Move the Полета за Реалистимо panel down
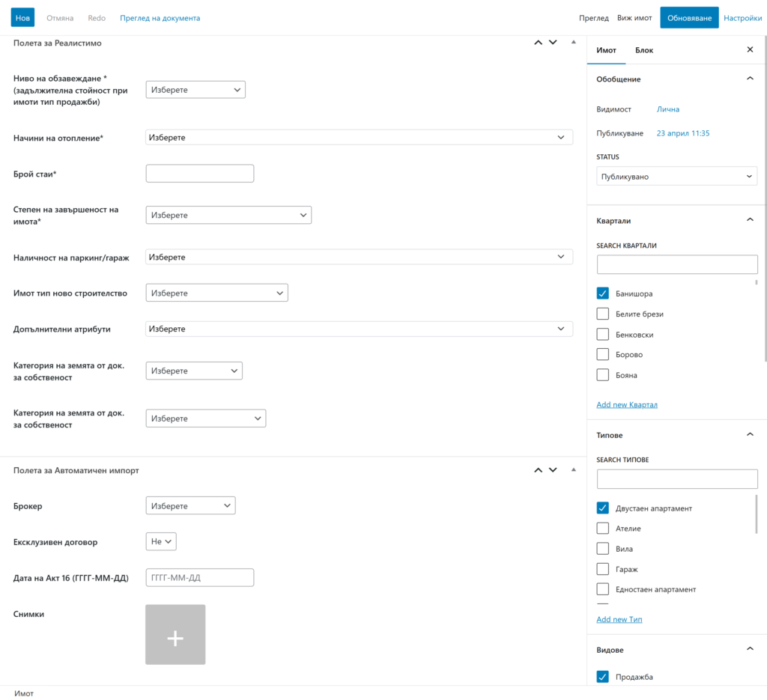 553,43
